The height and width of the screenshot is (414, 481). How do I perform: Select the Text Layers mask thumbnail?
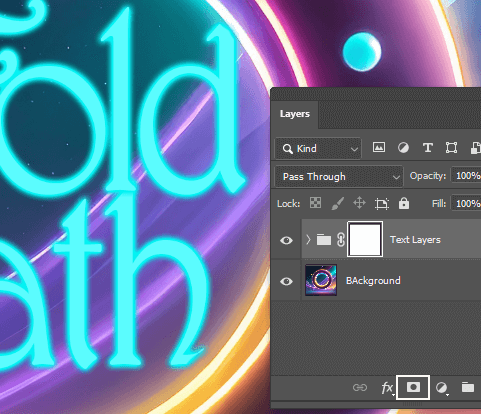[365, 239]
